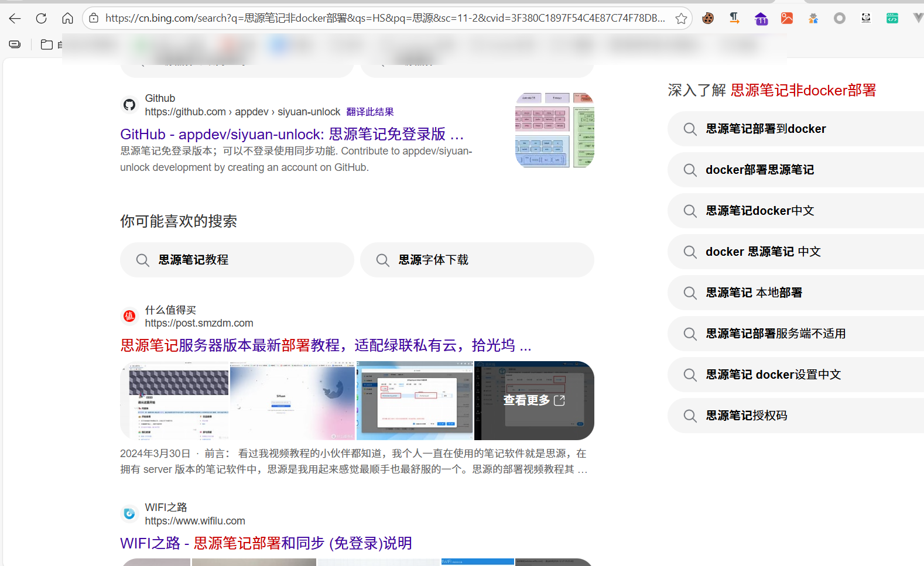Viewport: 924px width, 566px height.
Task: Click the 什么值得买 red favicon
Action: click(x=129, y=316)
